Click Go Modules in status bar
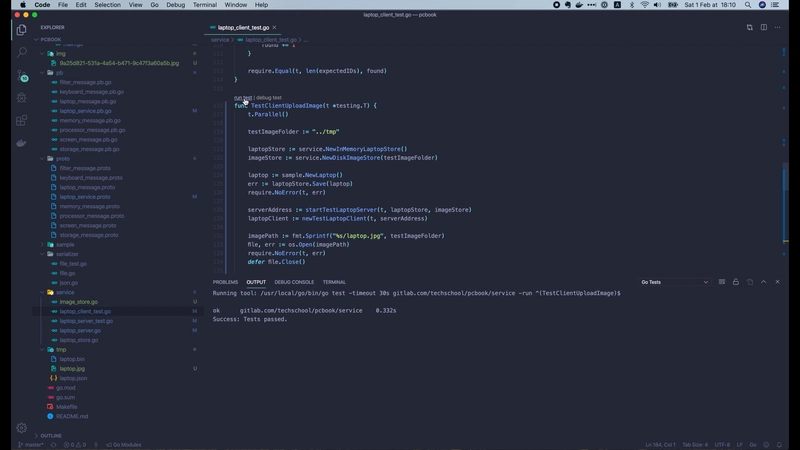The height and width of the screenshot is (450, 800). tap(124, 444)
